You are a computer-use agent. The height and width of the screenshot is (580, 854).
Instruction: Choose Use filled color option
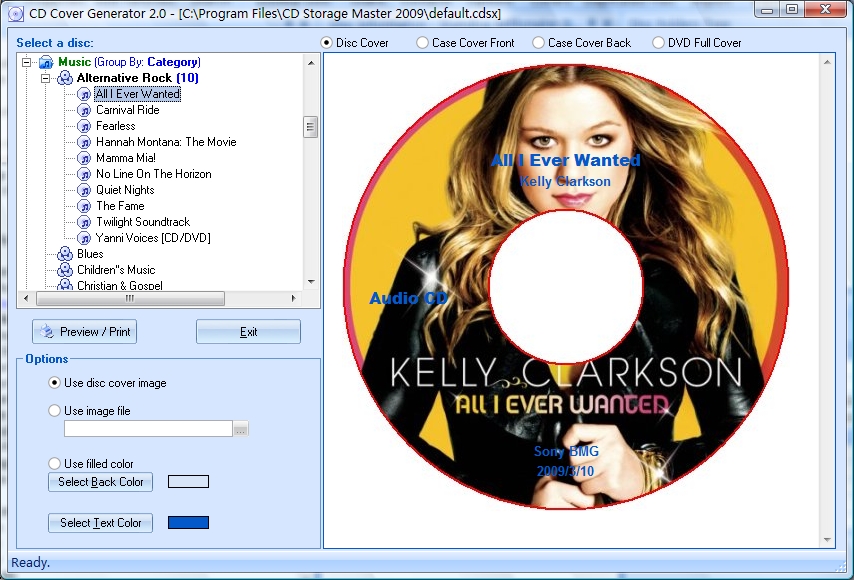pyautogui.click(x=54, y=463)
